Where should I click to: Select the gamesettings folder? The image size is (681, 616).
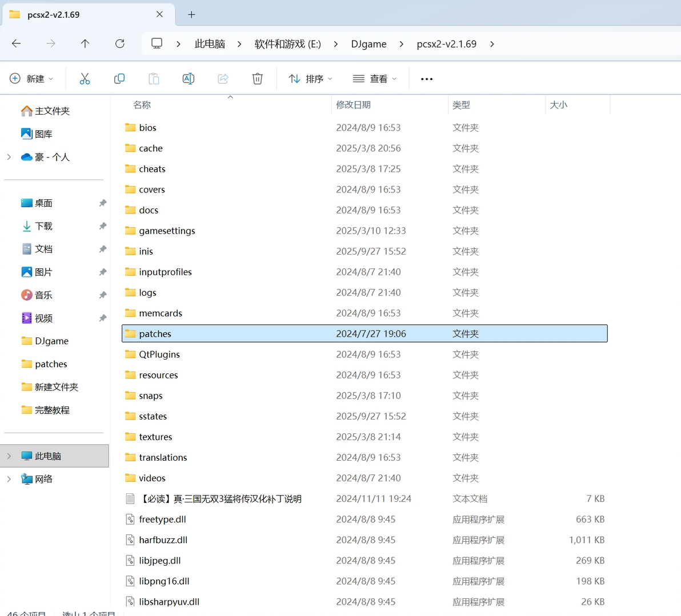coord(365,231)
